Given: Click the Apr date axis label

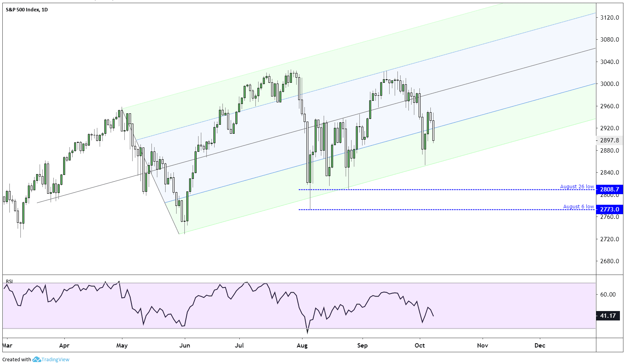Looking at the screenshot, I should [64, 345].
